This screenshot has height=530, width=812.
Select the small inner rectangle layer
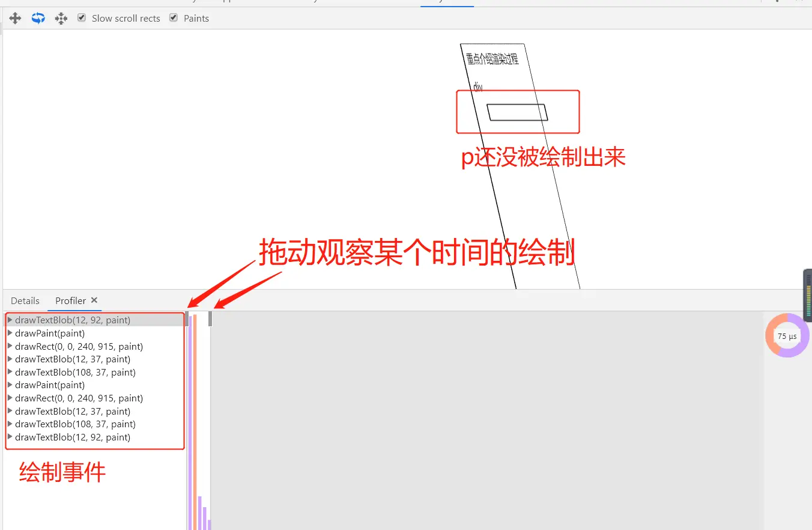tap(517, 112)
